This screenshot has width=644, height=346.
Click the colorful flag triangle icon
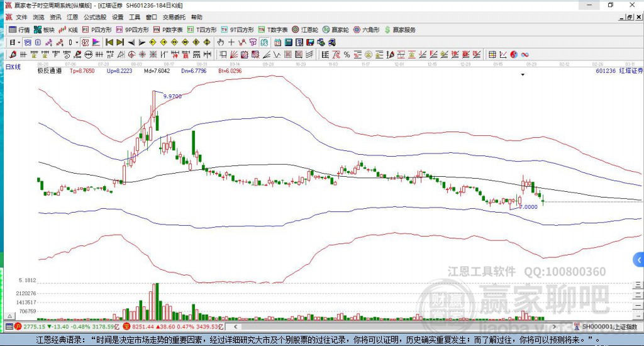click(x=96, y=42)
